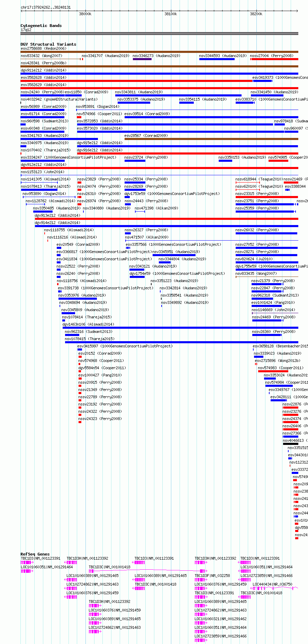Click variant dgv1463n106 (Alsmadi2014)
Image resolution: width=308 pixels, height=644 pixels.
point(88,324)
